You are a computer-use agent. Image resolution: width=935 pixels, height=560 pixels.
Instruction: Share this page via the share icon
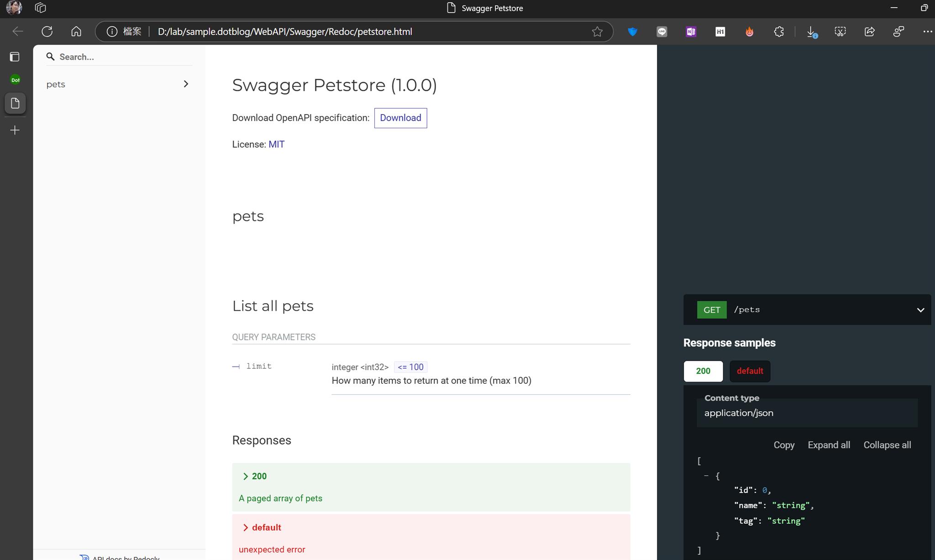(869, 31)
